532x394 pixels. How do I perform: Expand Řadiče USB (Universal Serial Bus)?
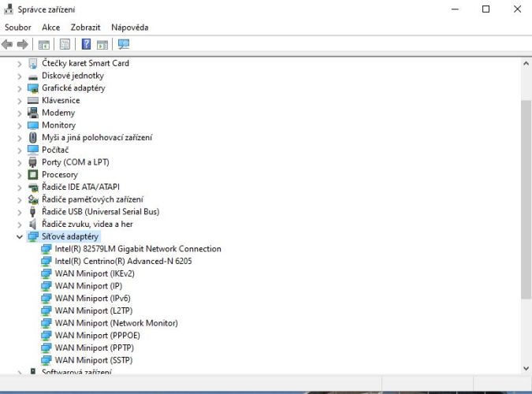point(20,212)
